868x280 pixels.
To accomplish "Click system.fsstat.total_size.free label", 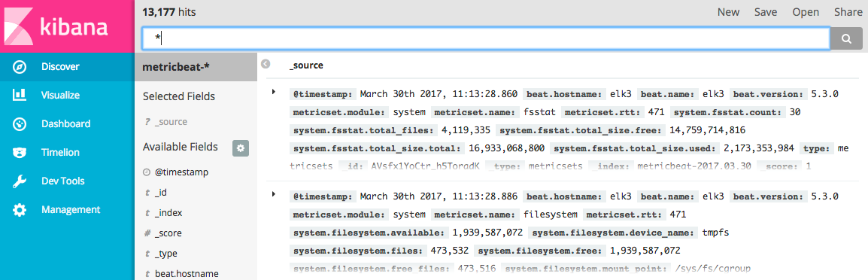I will (580, 130).
